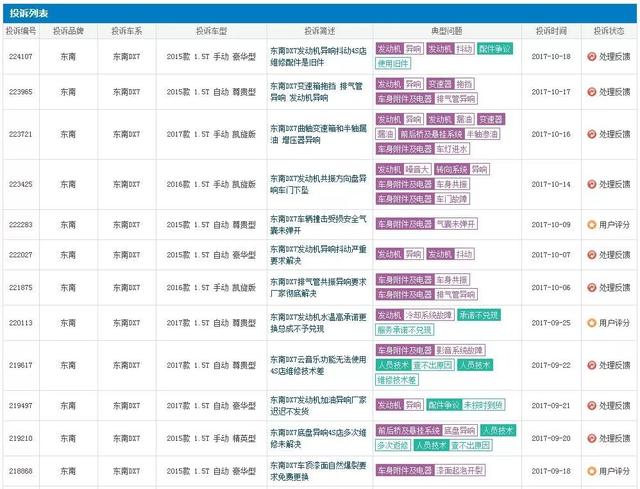Click the 发动机 抖动 tag in row 224107
640x489 pixels.
(x=451, y=49)
